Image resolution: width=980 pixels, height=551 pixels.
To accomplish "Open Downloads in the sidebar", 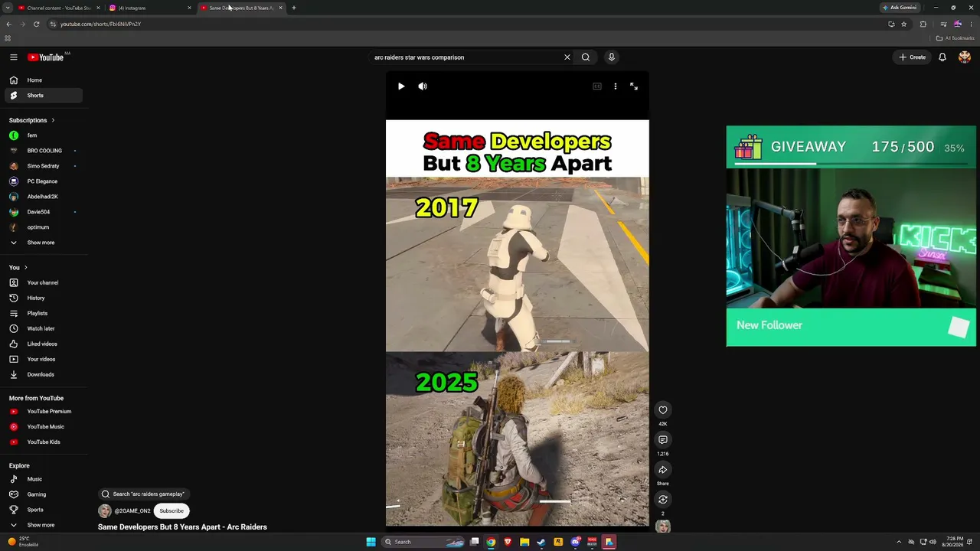I will click(44, 375).
